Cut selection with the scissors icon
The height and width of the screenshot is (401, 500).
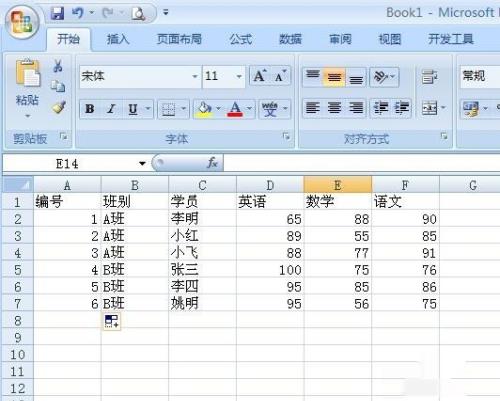click(x=58, y=66)
